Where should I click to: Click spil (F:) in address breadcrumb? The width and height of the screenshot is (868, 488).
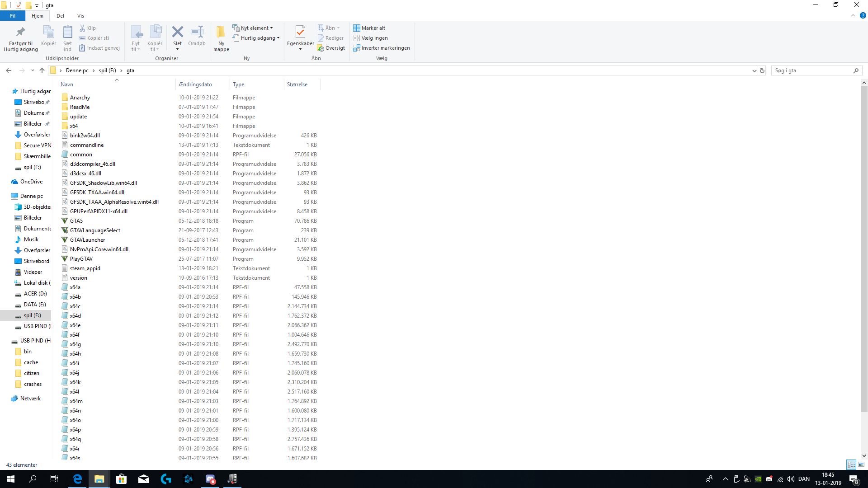click(108, 70)
